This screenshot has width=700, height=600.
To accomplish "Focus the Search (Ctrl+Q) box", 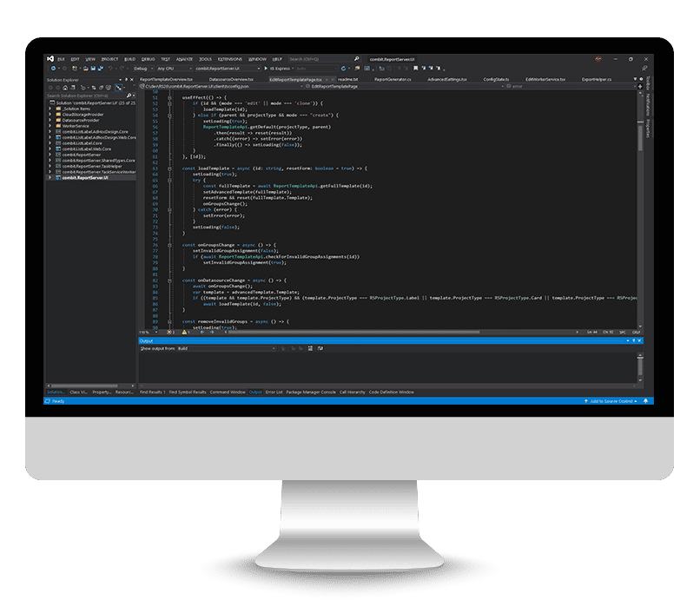I will click(x=324, y=59).
